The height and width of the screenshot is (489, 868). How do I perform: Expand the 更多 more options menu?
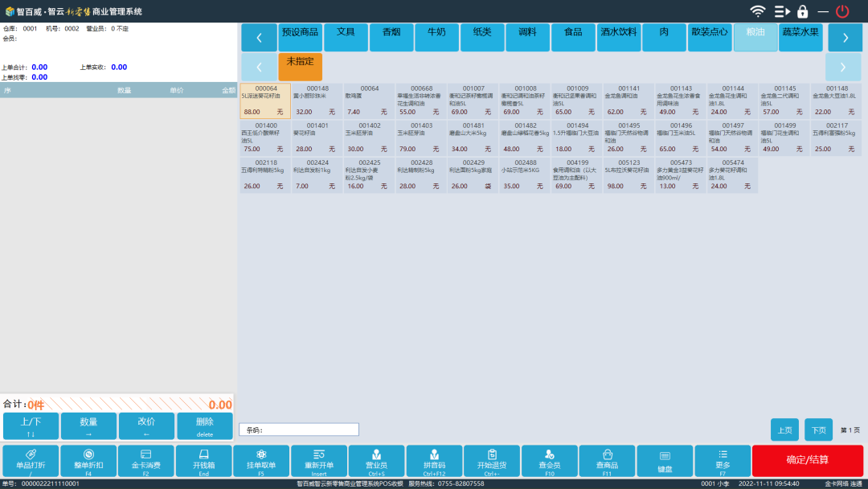point(723,455)
